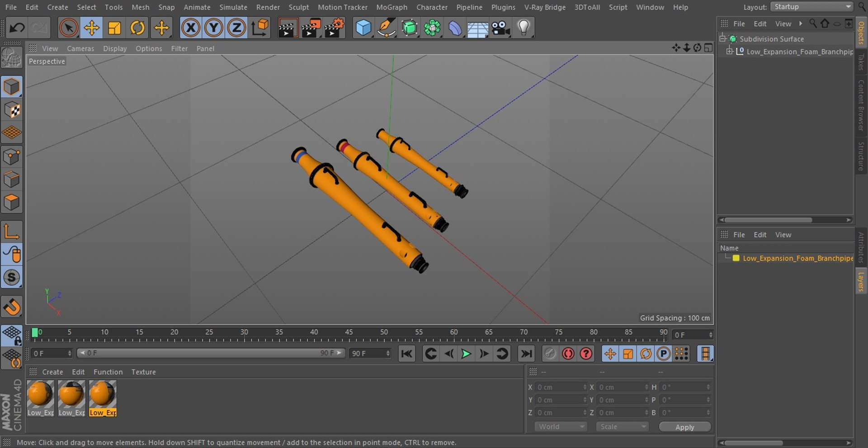Activate the Move tool
Screen dimensions: 868x448
tap(92, 28)
